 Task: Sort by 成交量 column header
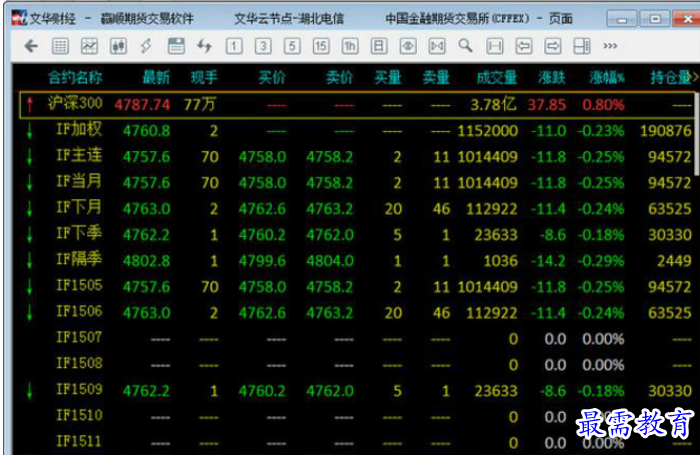496,78
